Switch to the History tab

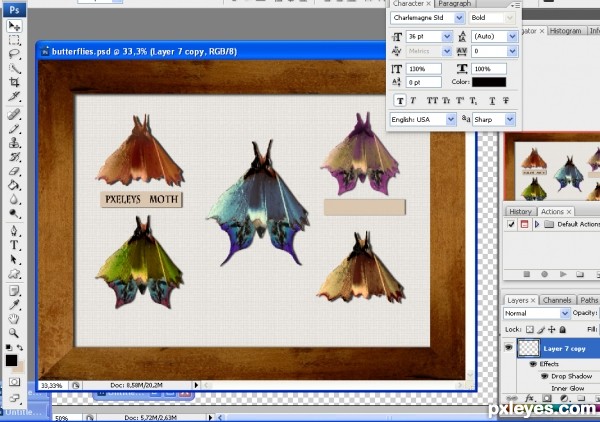click(520, 212)
